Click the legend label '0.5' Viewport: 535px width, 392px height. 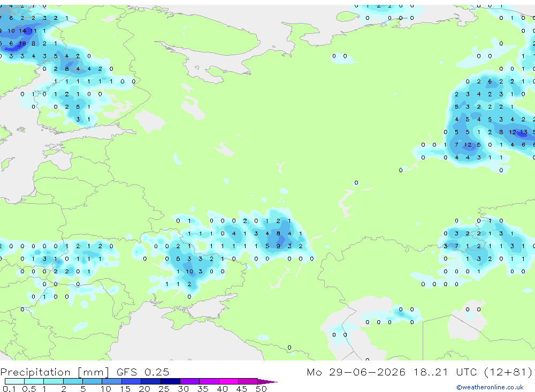pyautogui.click(x=29, y=389)
